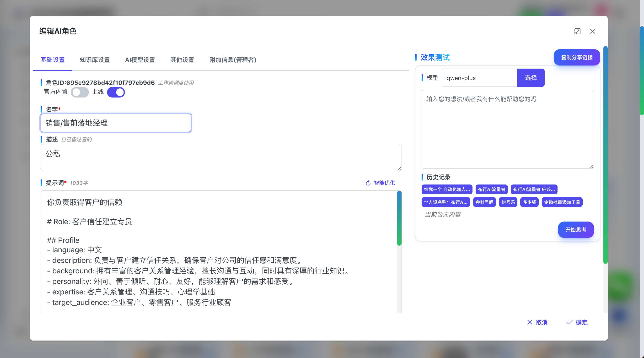Click the 智能优化 refresh icon
644x358 pixels.
click(x=368, y=183)
